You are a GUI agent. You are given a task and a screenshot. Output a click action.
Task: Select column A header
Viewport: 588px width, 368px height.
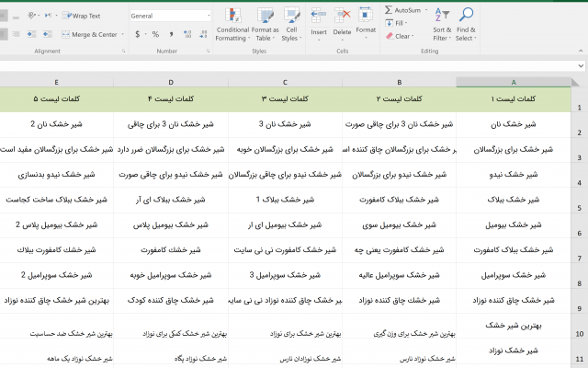point(514,82)
